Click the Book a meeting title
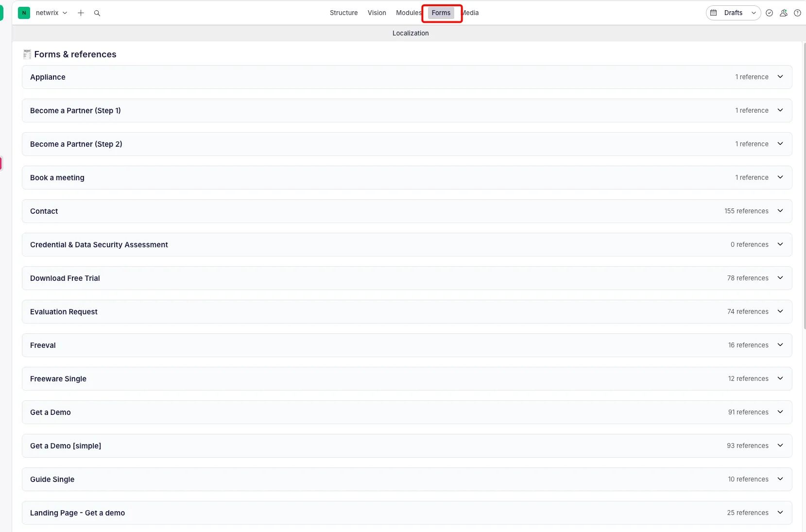806x532 pixels. coord(57,178)
